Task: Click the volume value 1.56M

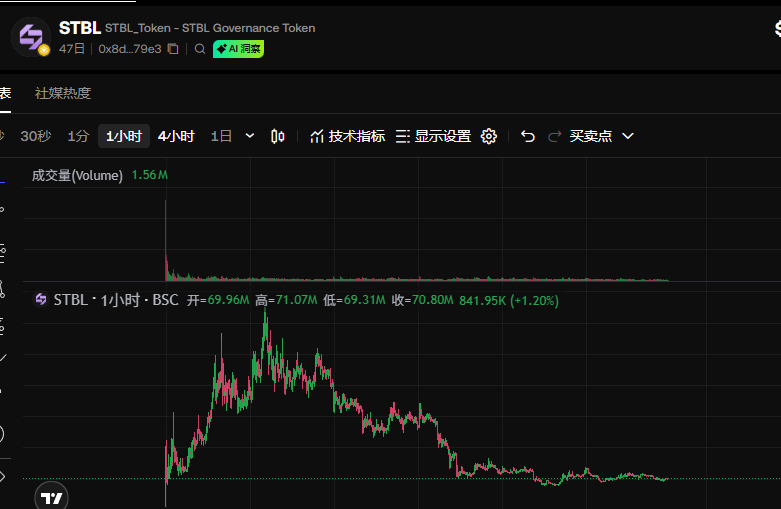Action: pyautogui.click(x=149, y=175)
